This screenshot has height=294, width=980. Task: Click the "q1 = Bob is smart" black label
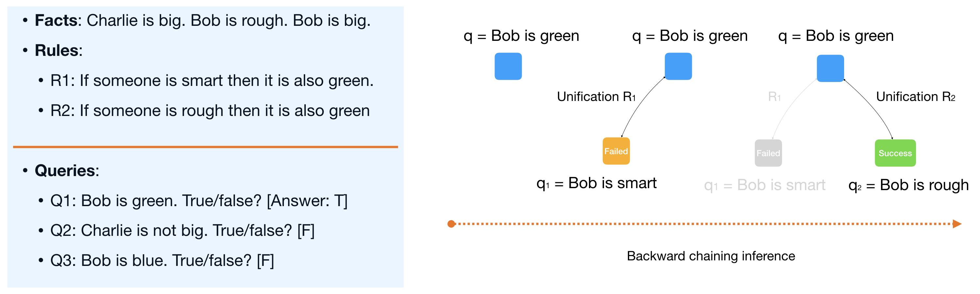click(x=596, y=183)
